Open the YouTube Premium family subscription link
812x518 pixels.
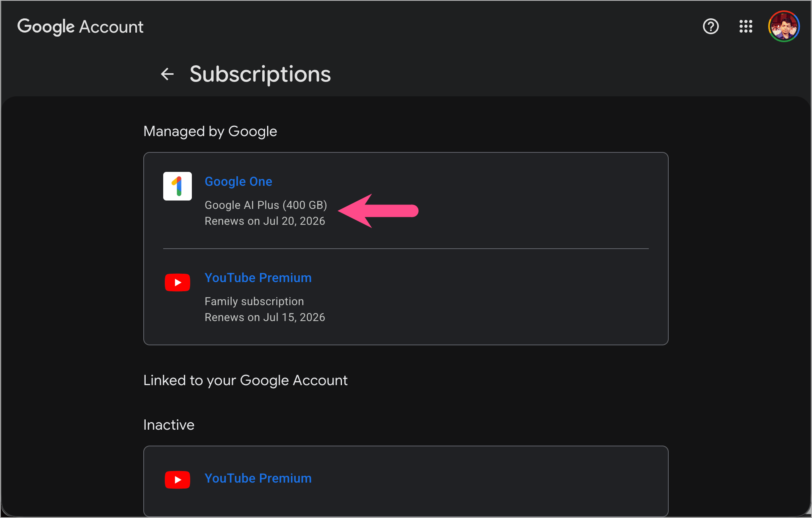(x=258, y=278)
